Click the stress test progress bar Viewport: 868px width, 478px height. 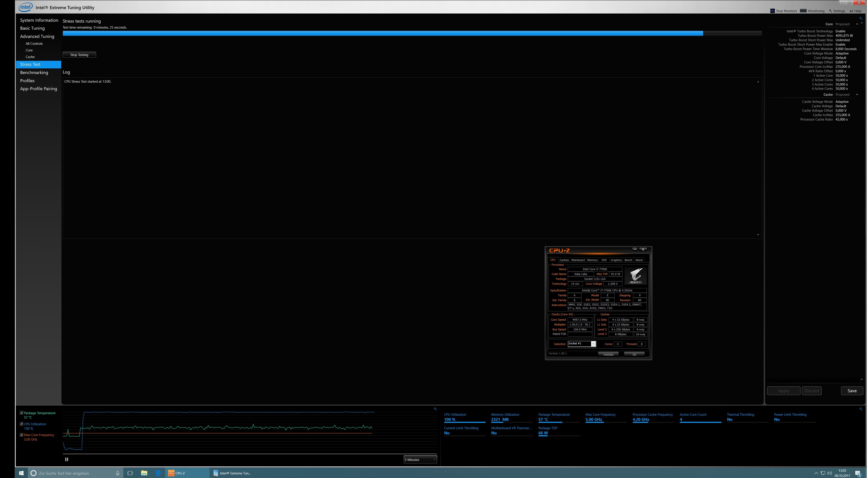tap(412, 33)
